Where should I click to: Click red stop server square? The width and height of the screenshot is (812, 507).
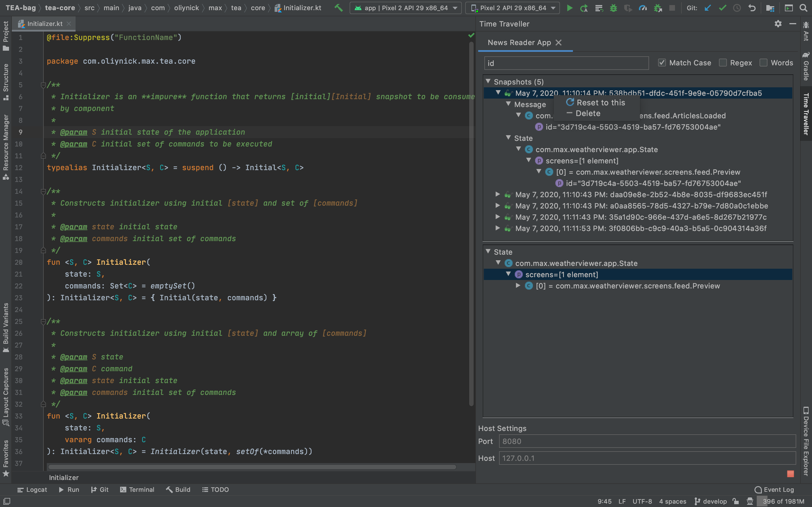(790, 473)
